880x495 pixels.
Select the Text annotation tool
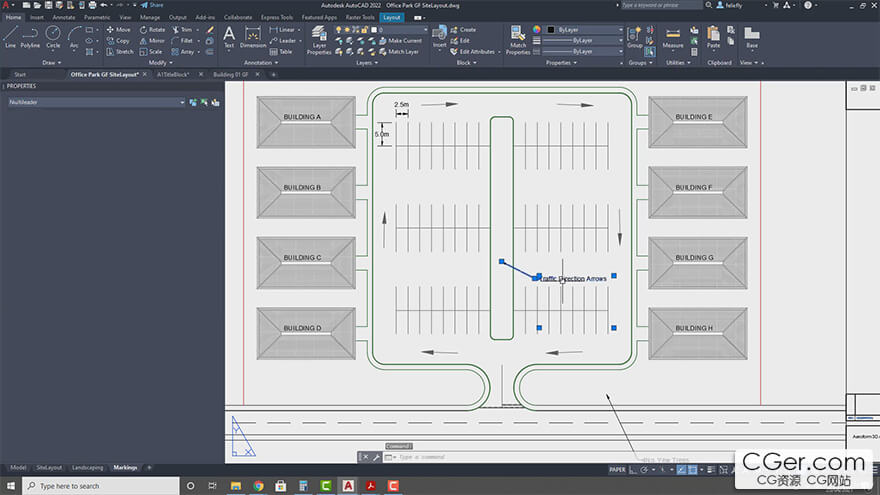click(x=229, y=37)
